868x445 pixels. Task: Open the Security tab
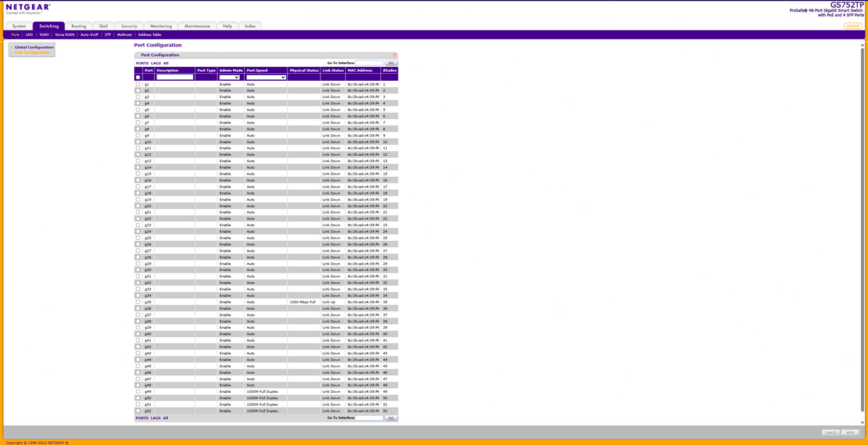tap(129, 26)
